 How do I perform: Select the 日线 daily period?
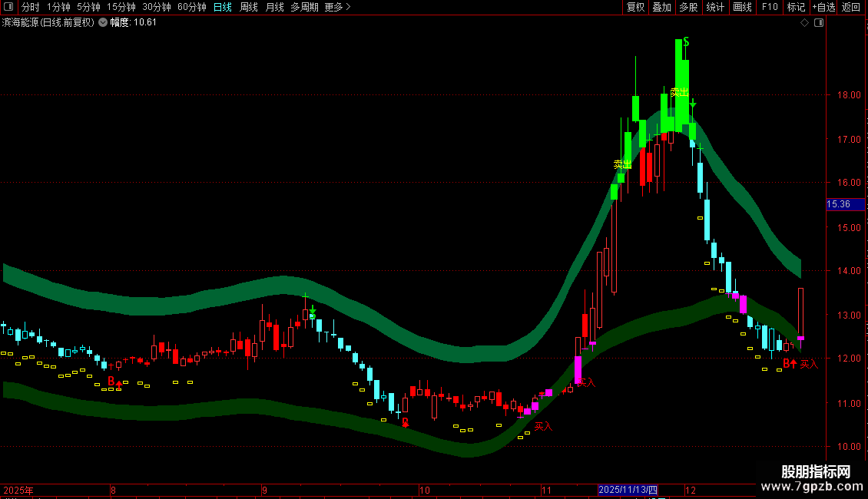coord(223,7)
